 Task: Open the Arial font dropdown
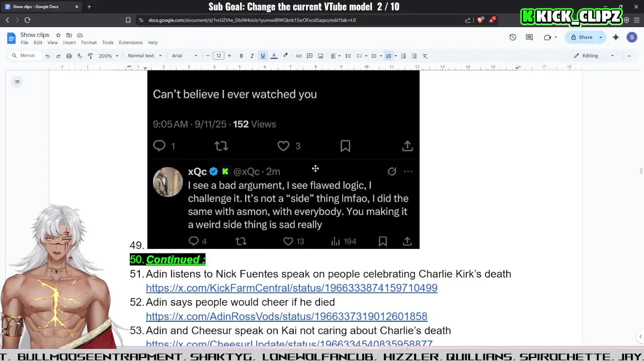pyautogui.click(x=185, y=56)
